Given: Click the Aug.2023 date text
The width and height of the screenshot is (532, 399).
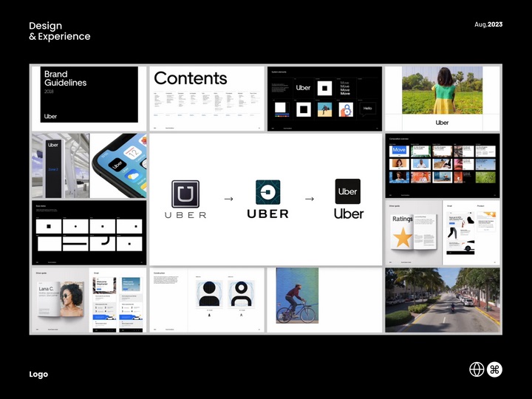Looking at the screenshot, I should (488, 25).
